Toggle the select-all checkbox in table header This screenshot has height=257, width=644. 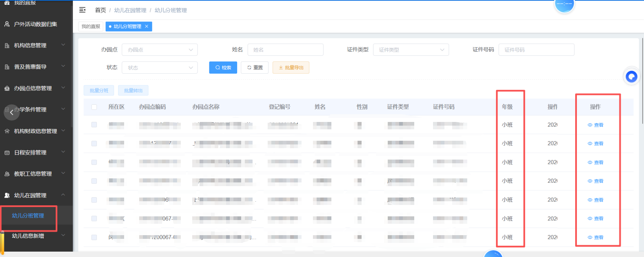tap(94, 107)
